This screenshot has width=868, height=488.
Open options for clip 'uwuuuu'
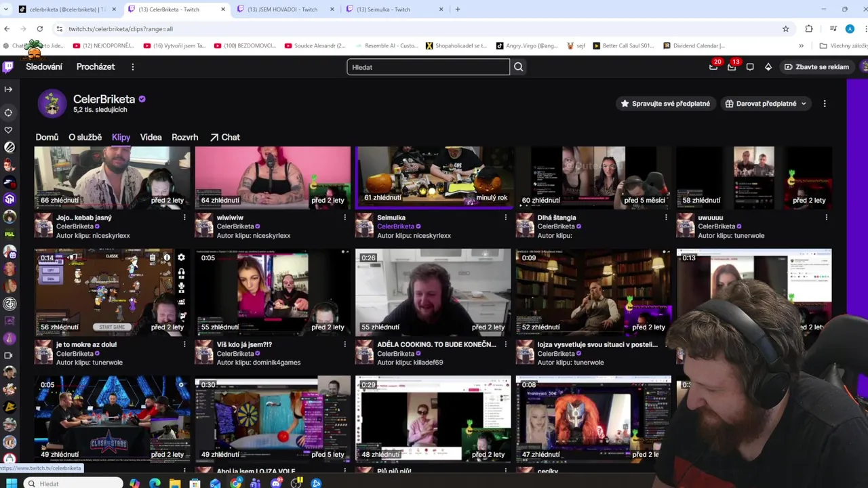[x=826, y=218]
